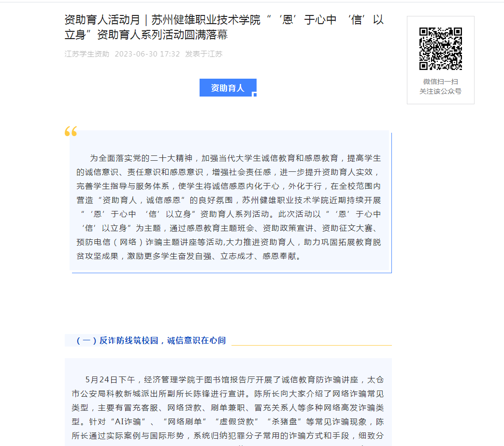504x446 pixels.
Task: Click 关注该公众号 under the QR code
Action: pos(440,91)
